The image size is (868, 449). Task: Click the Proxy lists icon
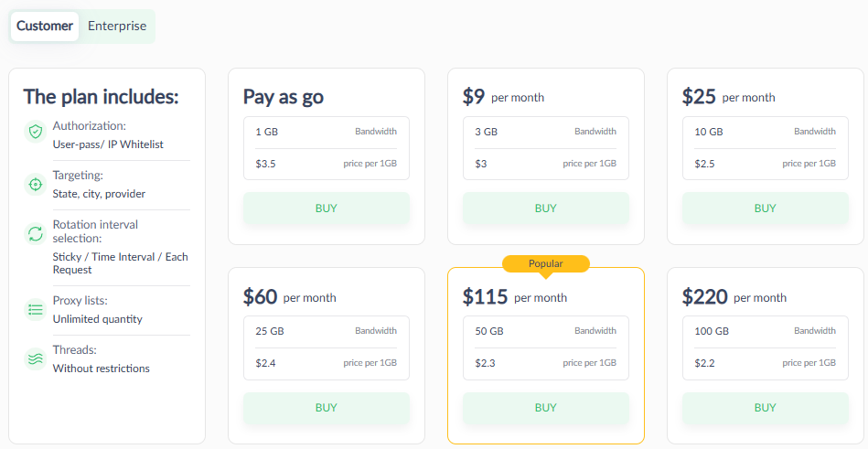(x=35, y=310)
